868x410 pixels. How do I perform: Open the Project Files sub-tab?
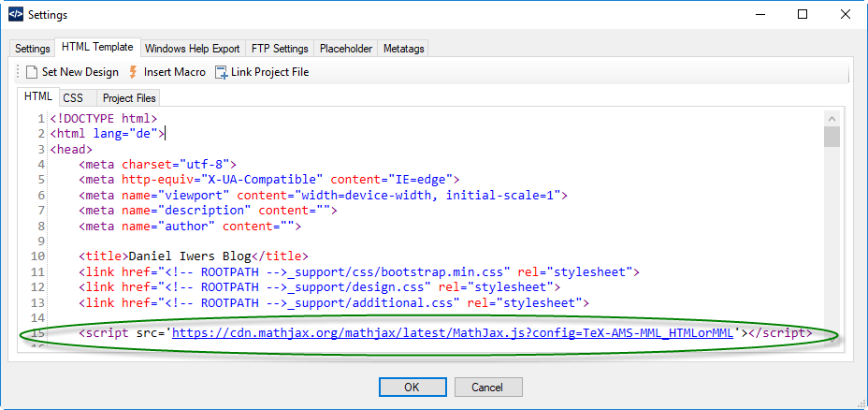[129, 98]
